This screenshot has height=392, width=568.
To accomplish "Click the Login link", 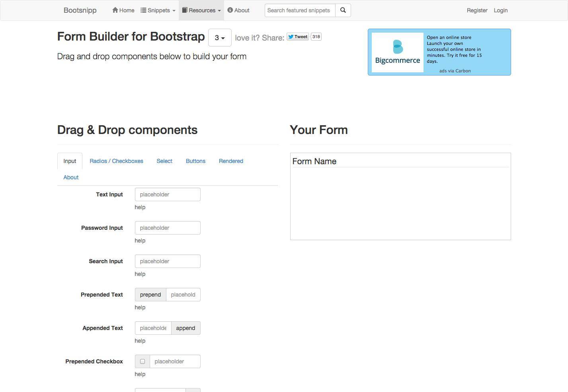I will pyautogui.click(x=501, y=10).
